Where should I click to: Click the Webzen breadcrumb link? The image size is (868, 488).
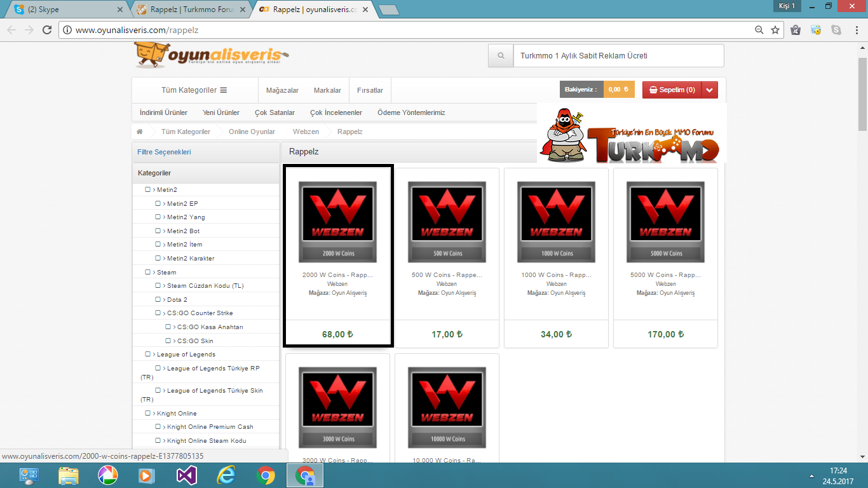pyautogui.click(x=306, y=132)
